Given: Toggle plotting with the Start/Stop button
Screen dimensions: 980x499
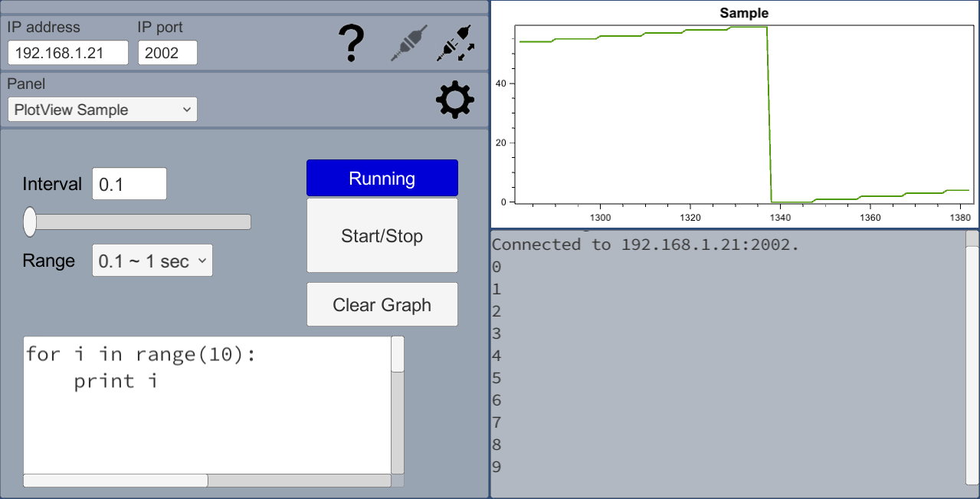Looking at the screenshot, I should coord(382,236).
